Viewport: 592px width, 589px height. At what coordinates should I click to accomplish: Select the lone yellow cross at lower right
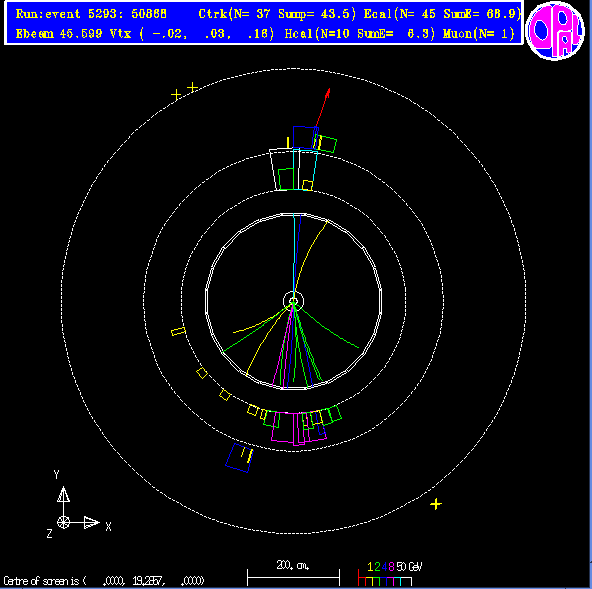click(x=436, y=504)
